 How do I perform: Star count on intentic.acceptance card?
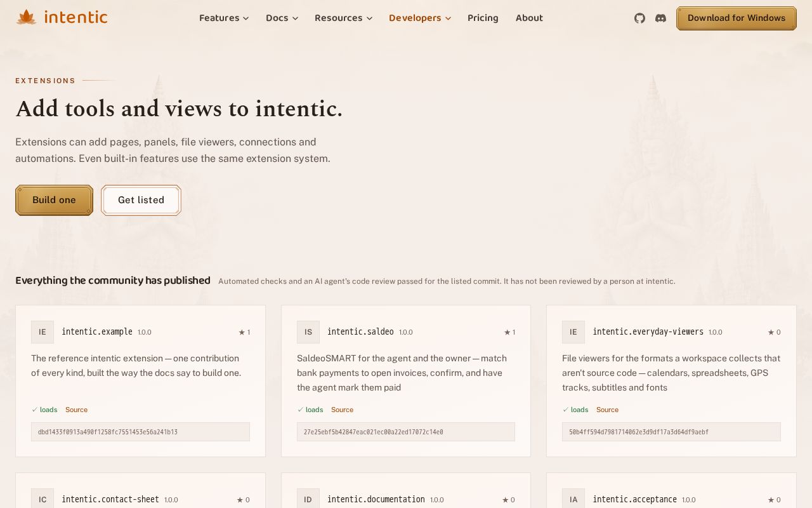[774, 500]
